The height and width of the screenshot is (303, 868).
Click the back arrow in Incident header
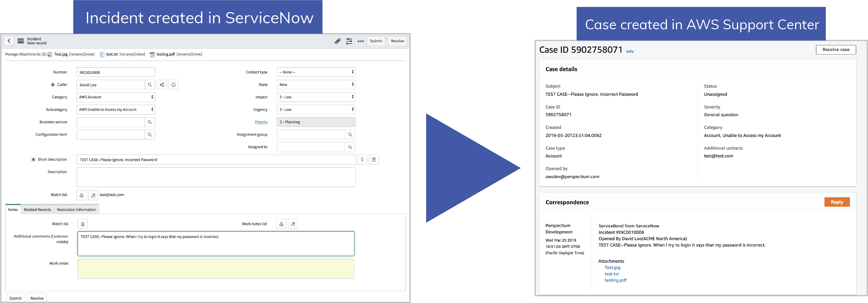9,41
